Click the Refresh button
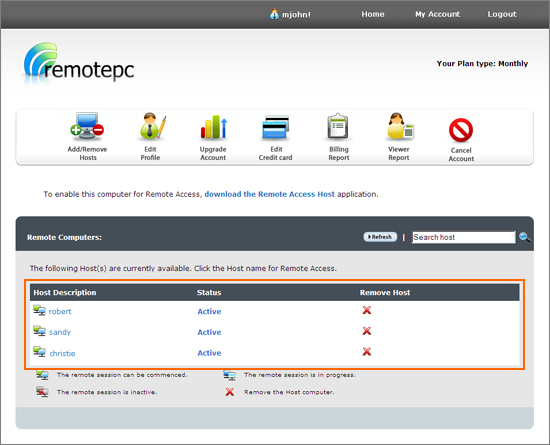 [x=380, y=237]
